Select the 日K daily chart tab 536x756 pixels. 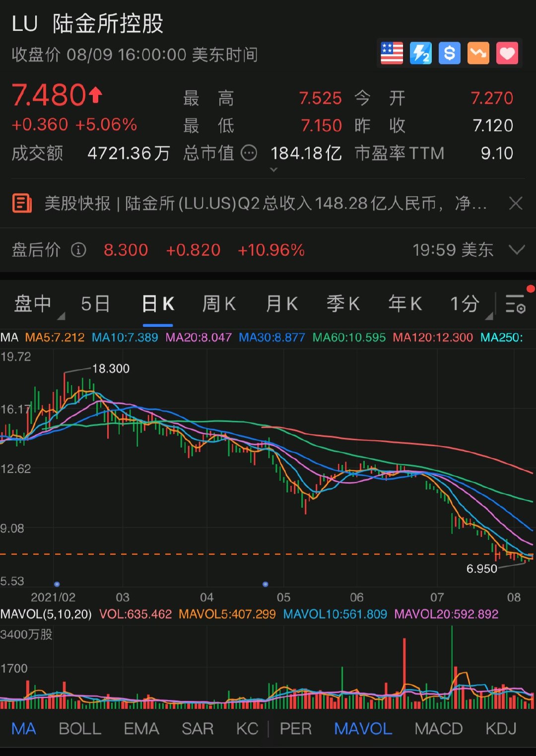click(158, 303)
